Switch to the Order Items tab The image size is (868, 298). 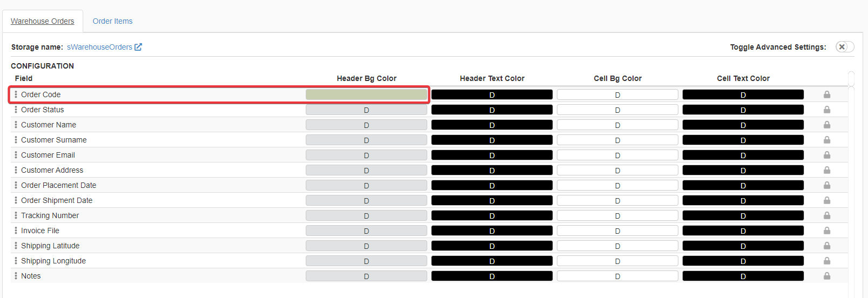(112, 21)
